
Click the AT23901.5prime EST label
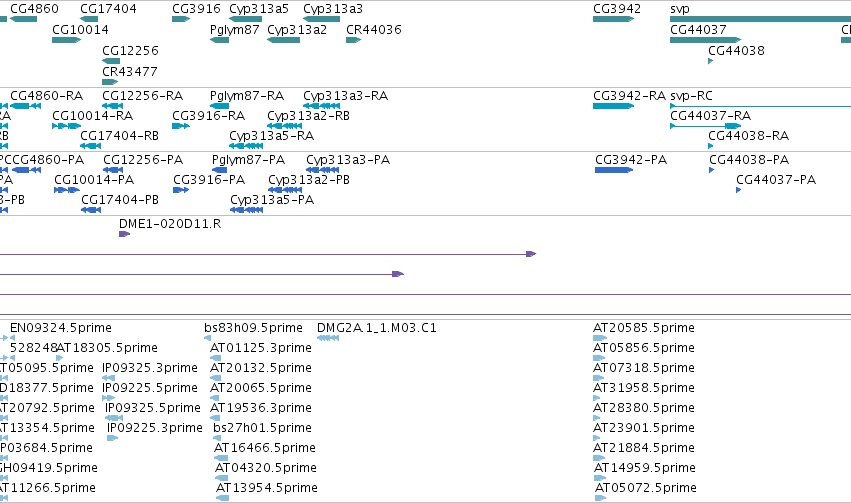point(644,429)
